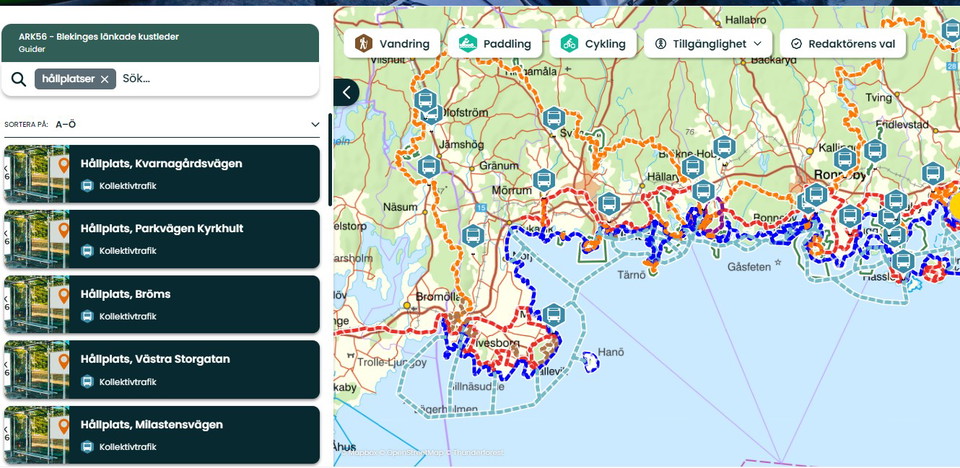
Task: Click the bus stop marker near Olofström
Action: 424,100
